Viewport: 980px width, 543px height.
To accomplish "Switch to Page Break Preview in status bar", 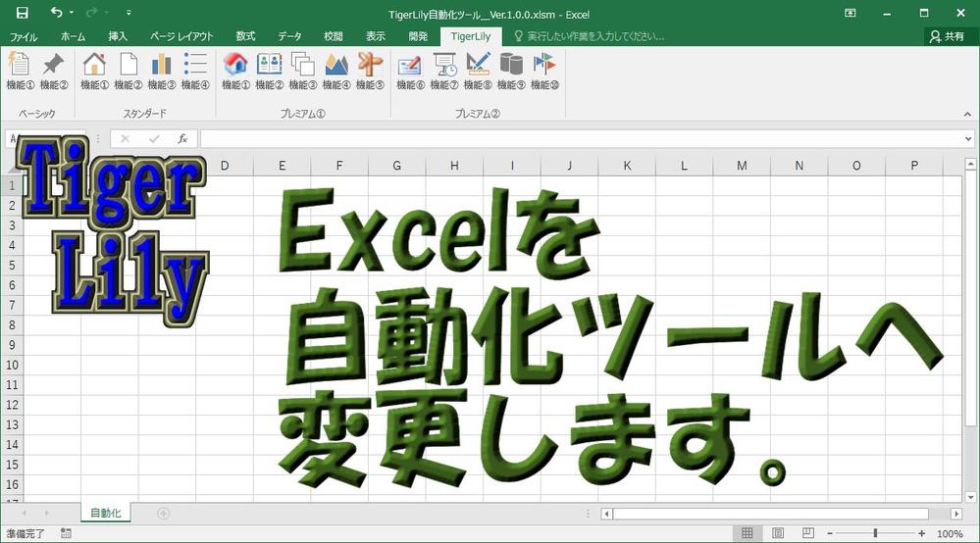I will pyautogui.click(x=808, y=533).
